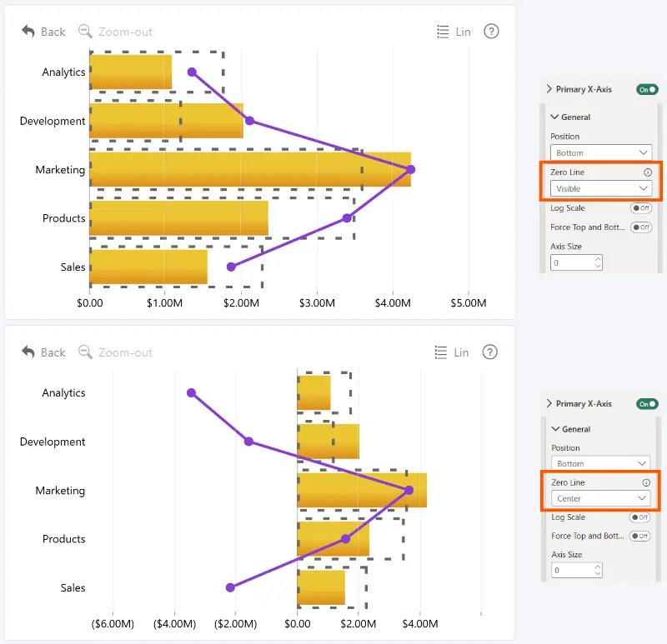Enable Log Scale in the lower settings panel
Viewport: 667px width, 644px height.
639,517
